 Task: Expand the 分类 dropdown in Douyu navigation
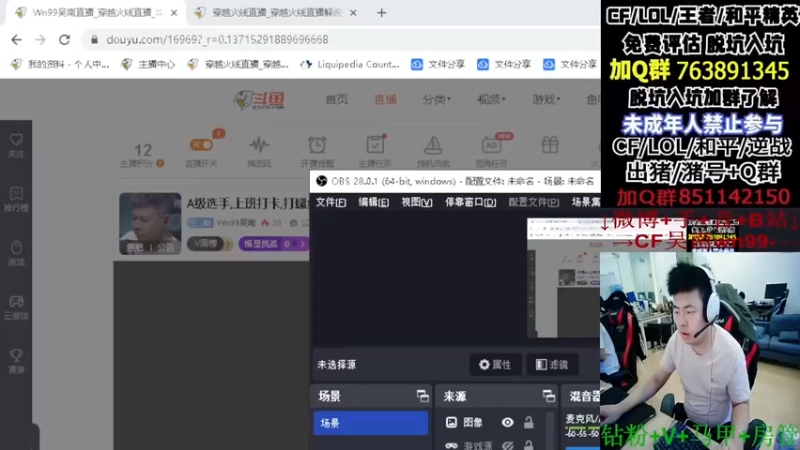point(437,99)
